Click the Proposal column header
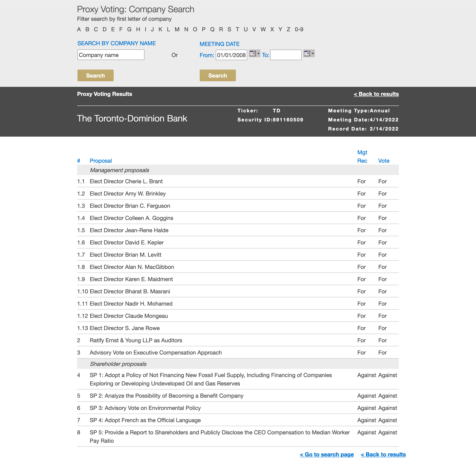Image resolution: width=476 pixels, height=463 pixels. [x=101, y=161]
